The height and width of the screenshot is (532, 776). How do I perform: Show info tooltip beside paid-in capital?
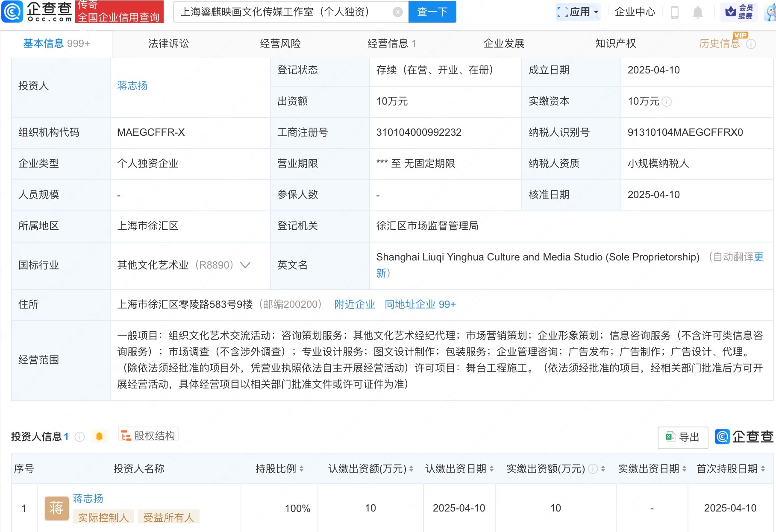click(x=667, y=102)
